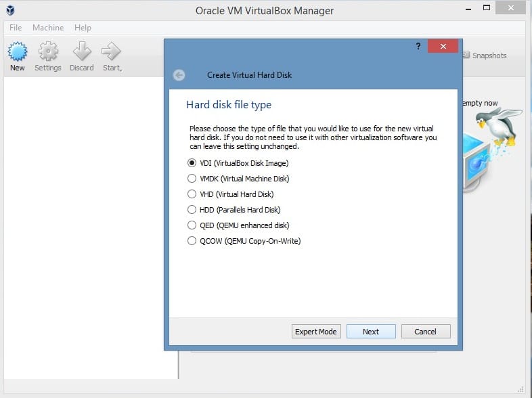Choose QED (QEMU enhanced disk) option

[192, 225]
